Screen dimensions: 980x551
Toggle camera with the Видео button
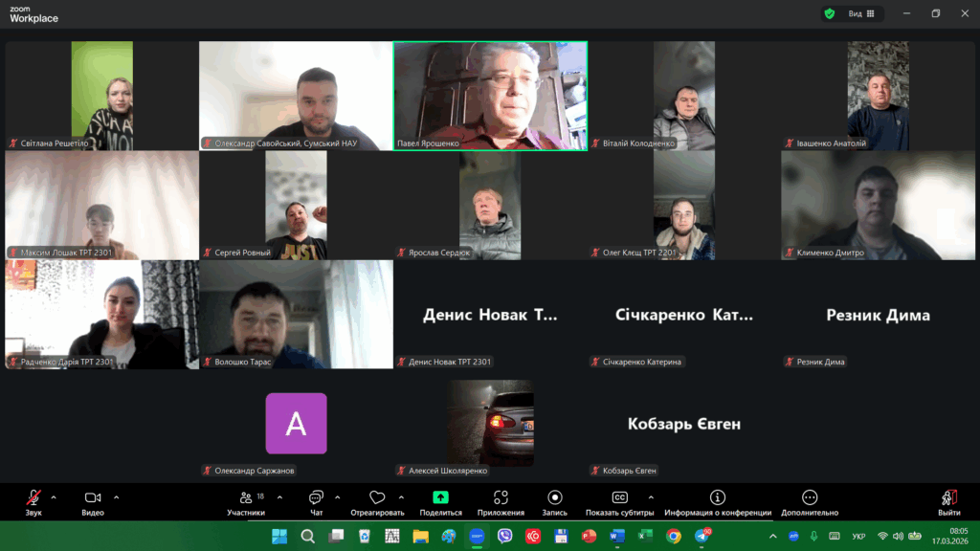[x=93, y=501]
